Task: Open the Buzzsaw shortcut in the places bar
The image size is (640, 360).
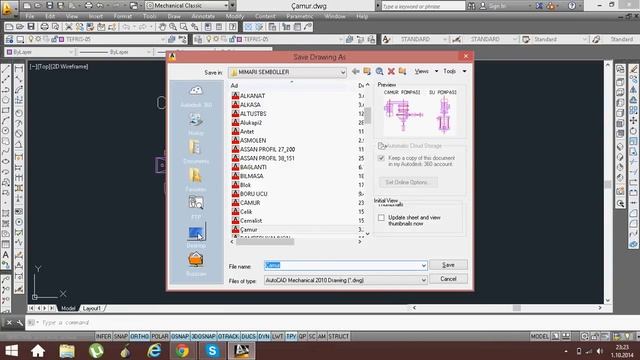Action: [196, 264]
